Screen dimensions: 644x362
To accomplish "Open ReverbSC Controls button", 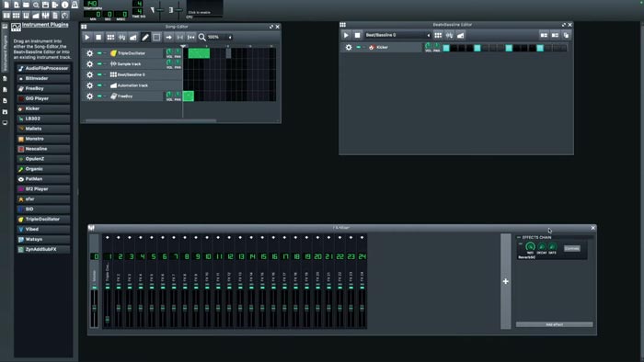I will click(x=572, y=248).
